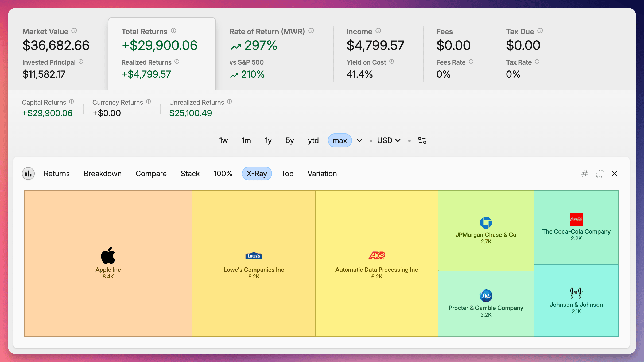This screenshot has height=362, width=644.
Task: Expand chart with the dashed fullscreen icon
Action: 600,174
